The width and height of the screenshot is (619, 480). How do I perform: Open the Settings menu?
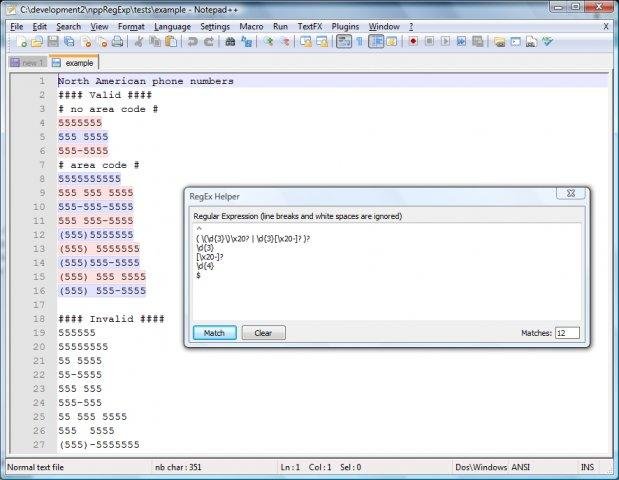click(x=215, y=26)
